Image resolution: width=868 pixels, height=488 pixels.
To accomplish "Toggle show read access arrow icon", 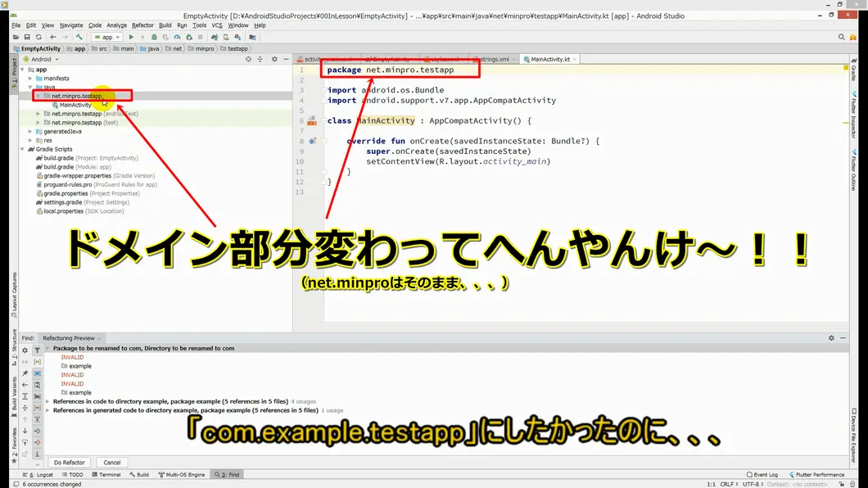I will (x=37, y=431).
